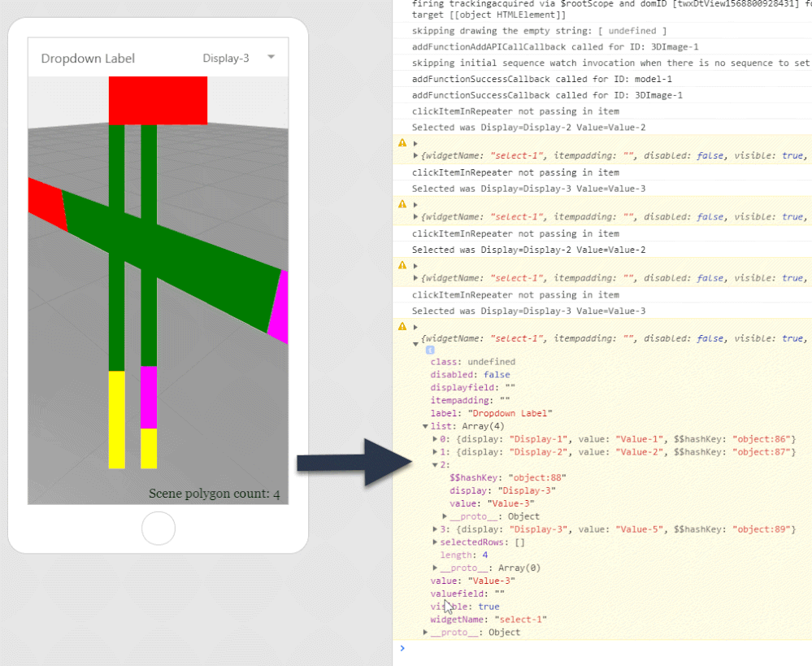Open the Display-3 dropdown arrow
Image resolution: width=812 pixels, height=666 pixels.
tap(271, 57)
